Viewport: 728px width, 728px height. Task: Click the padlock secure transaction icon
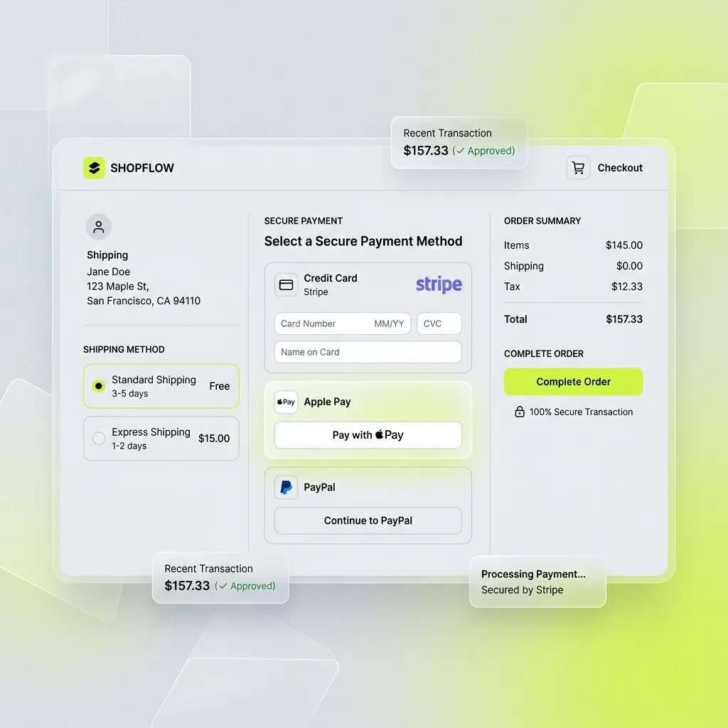click(520, 412)
